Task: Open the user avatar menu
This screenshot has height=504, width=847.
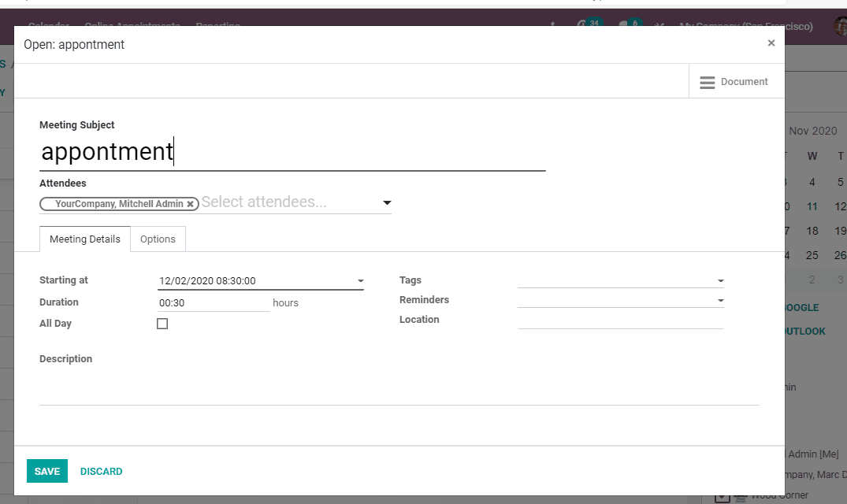Action: click(x=840, y=25)
